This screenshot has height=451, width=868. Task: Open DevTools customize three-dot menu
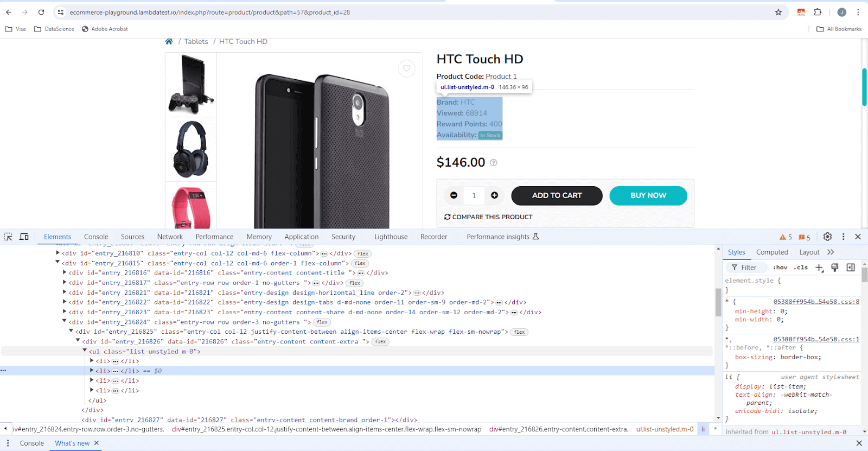tap(843, 237)
